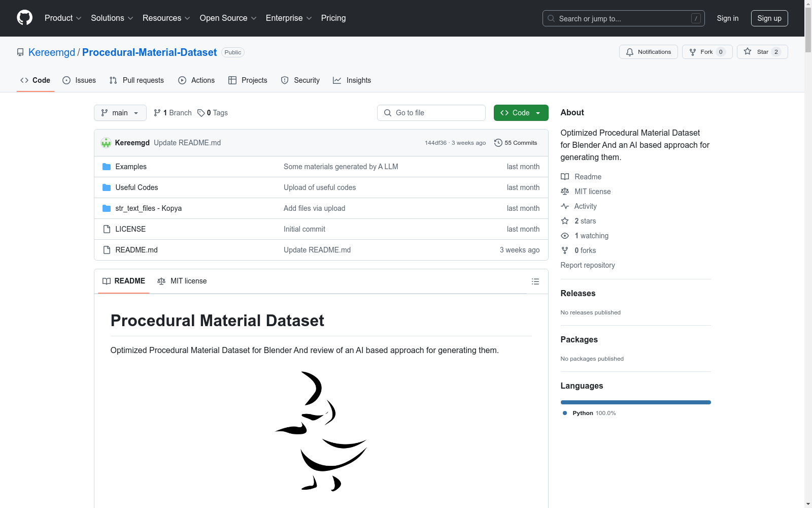
Task: Click the scale icon beside MIT license in About
Action: click(565, 192)
